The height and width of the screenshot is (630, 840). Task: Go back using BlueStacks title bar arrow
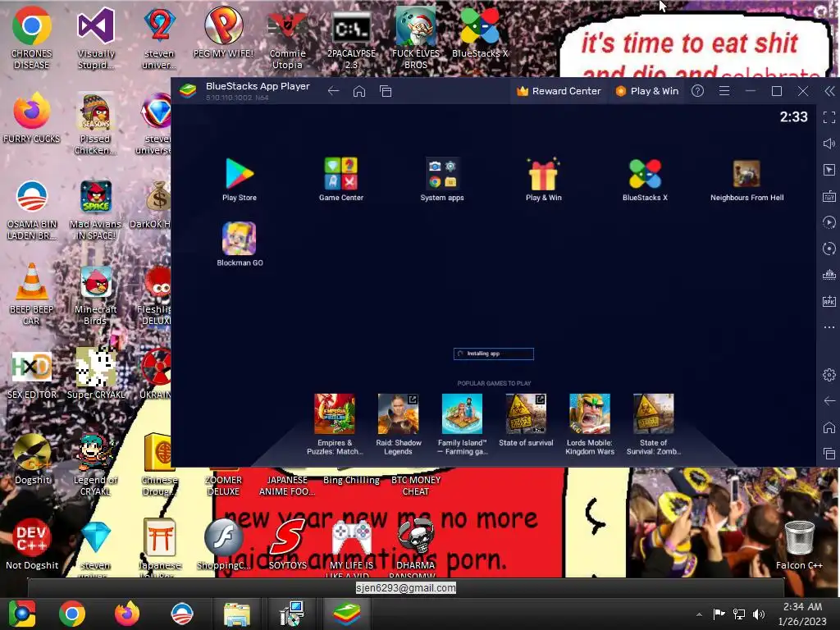(x=333, y=91)
